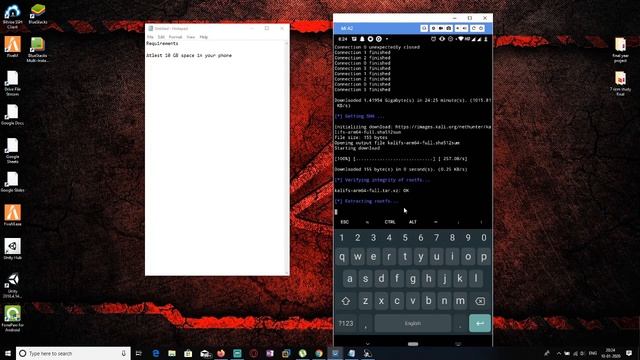The height and width of the screenshot is (360, 640).
Task: Click the camera screenshot icon in phone mirror toolbar
Action: pos(449,28)
